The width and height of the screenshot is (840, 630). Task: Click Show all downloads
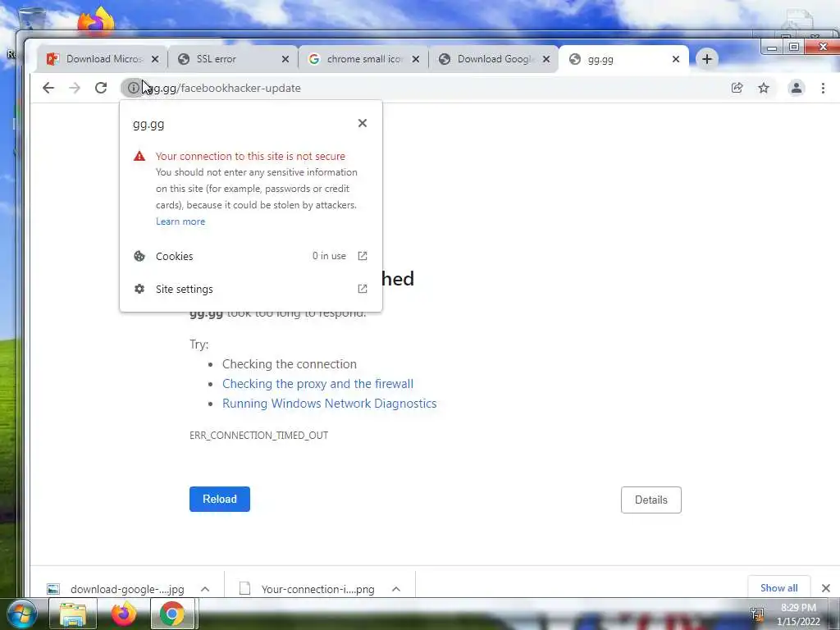(x=779, y=587)
